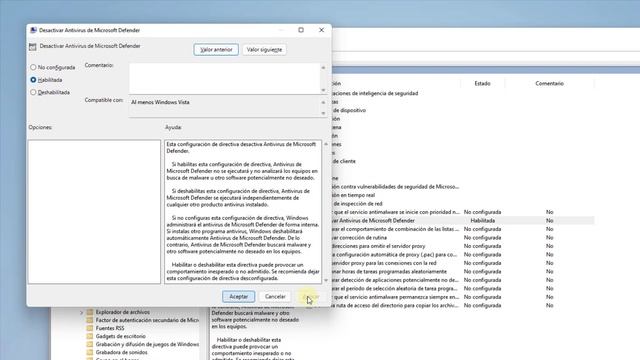Image resolution: width=640 pixels, height=360 pixels.
Task: Click the empty Opciones panel
Action: [94, 212]
